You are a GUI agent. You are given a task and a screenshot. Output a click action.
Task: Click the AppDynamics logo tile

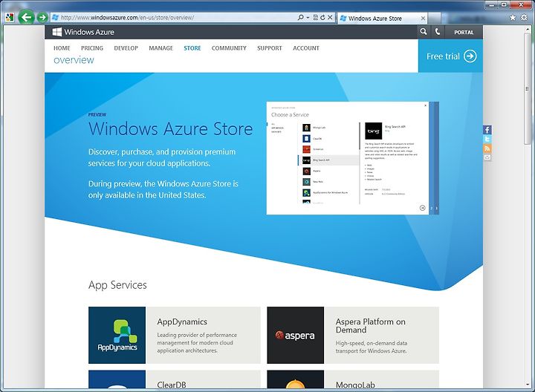tap(117, 335)
